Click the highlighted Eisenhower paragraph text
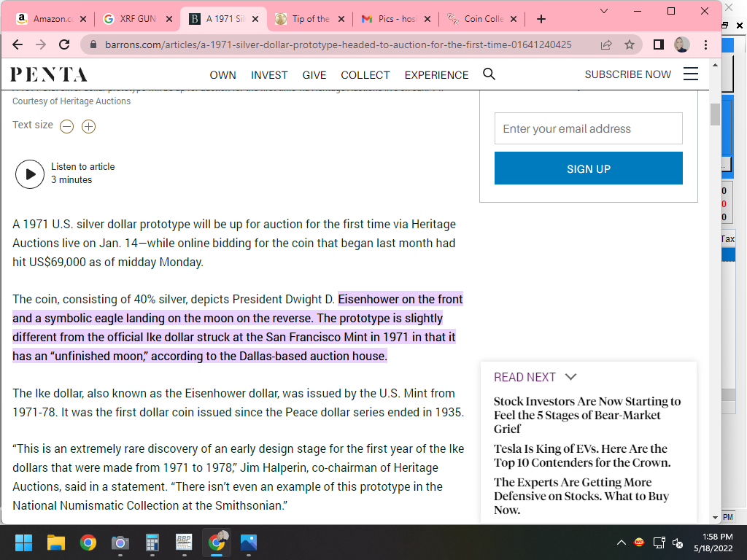 pyautogui.click(x=238, y=327)
